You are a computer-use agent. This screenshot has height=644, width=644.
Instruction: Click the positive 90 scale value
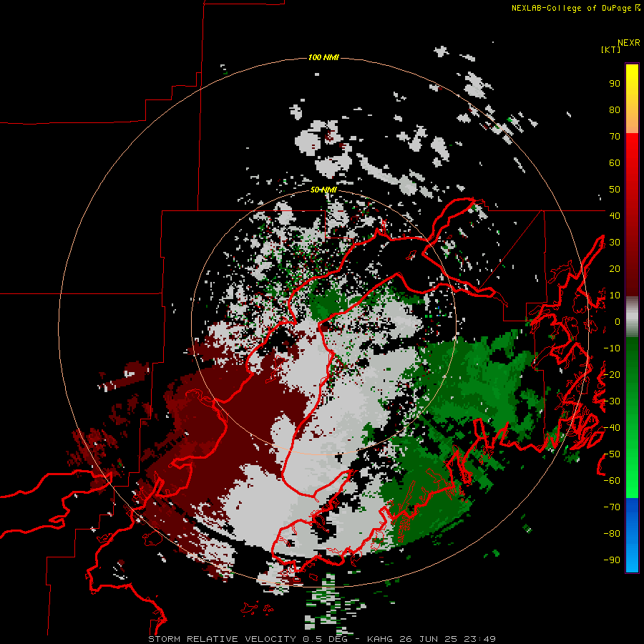(x=615, y=84)
